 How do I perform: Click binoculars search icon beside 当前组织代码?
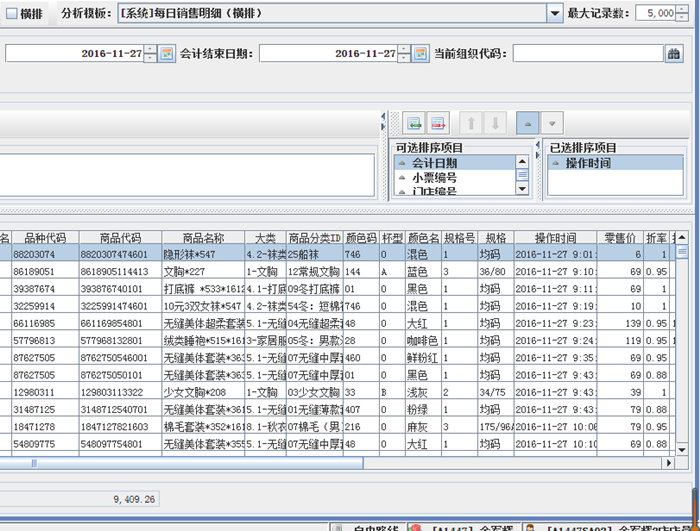[x=674, y=53]
